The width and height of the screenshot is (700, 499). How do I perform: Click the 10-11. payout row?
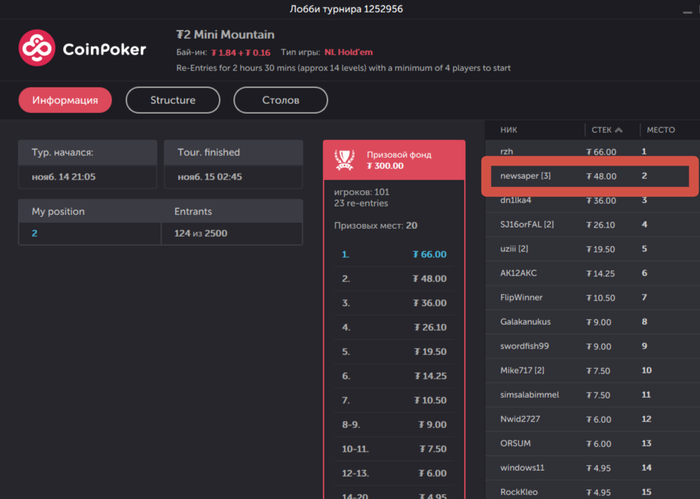pos(394,449)
